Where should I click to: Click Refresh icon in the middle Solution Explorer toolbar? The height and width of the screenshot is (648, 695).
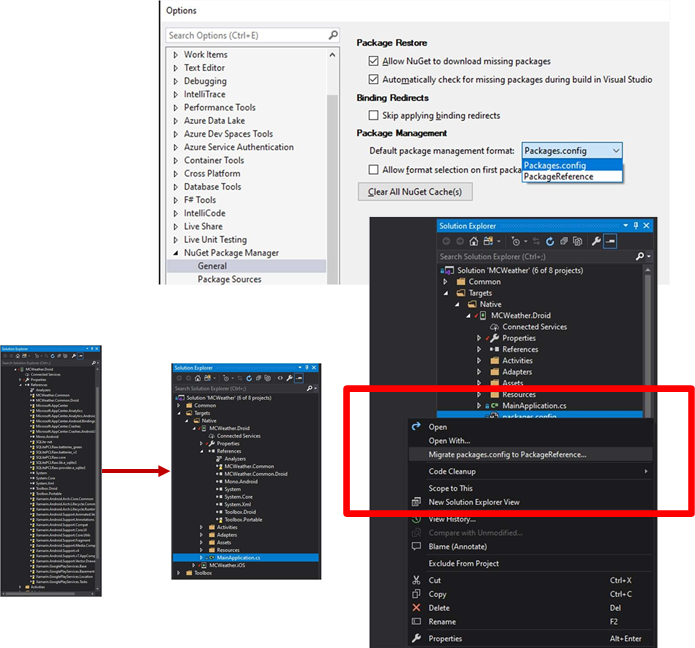click(x=249, y=378)
